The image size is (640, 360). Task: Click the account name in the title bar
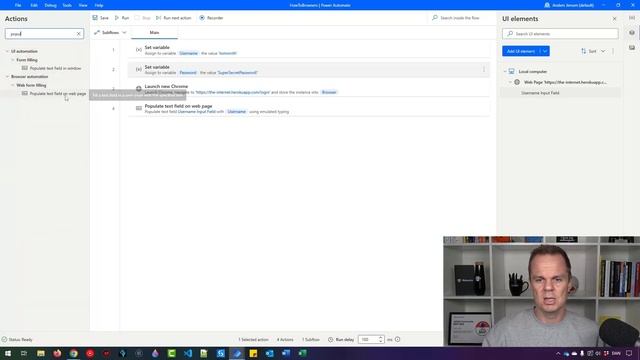(573, 5)
